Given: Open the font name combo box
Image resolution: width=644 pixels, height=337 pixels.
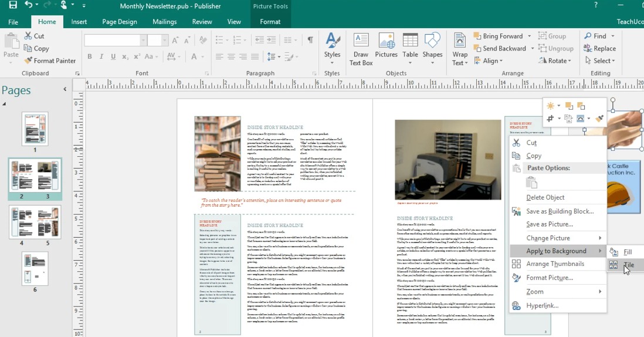Looking at the screenshot, I should (x=115, y=41).
